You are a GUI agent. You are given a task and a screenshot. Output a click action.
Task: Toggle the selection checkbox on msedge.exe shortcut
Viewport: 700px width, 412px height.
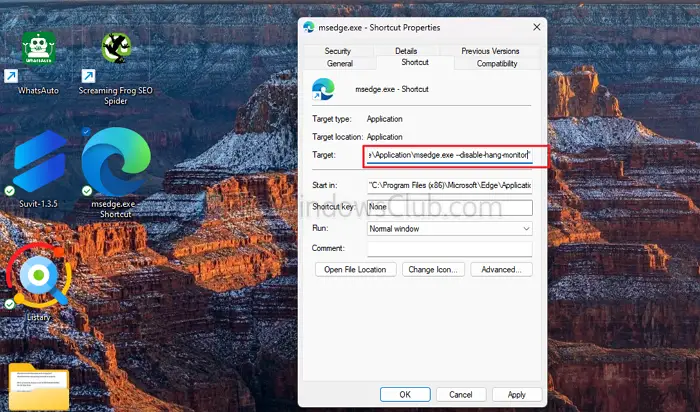coord(86,132)
